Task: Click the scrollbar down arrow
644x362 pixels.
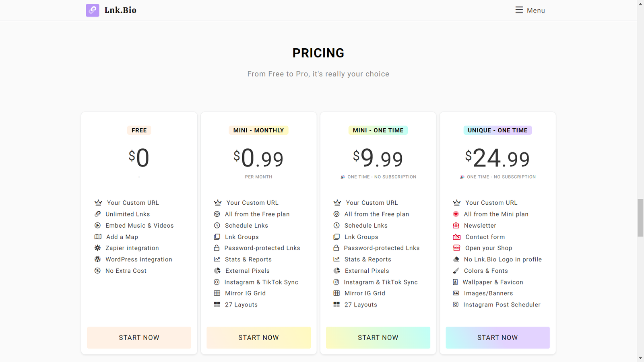Action: (x=640, y=358)
